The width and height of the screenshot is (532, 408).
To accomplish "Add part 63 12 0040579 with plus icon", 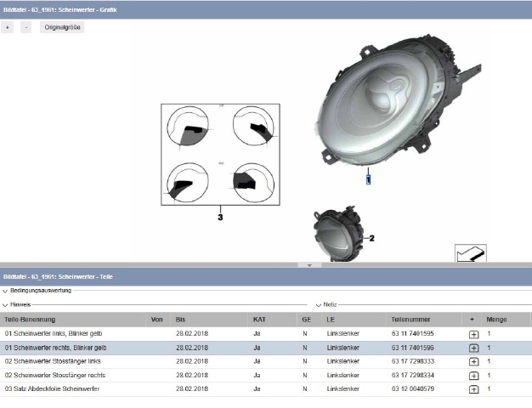I will pos(473,389).
